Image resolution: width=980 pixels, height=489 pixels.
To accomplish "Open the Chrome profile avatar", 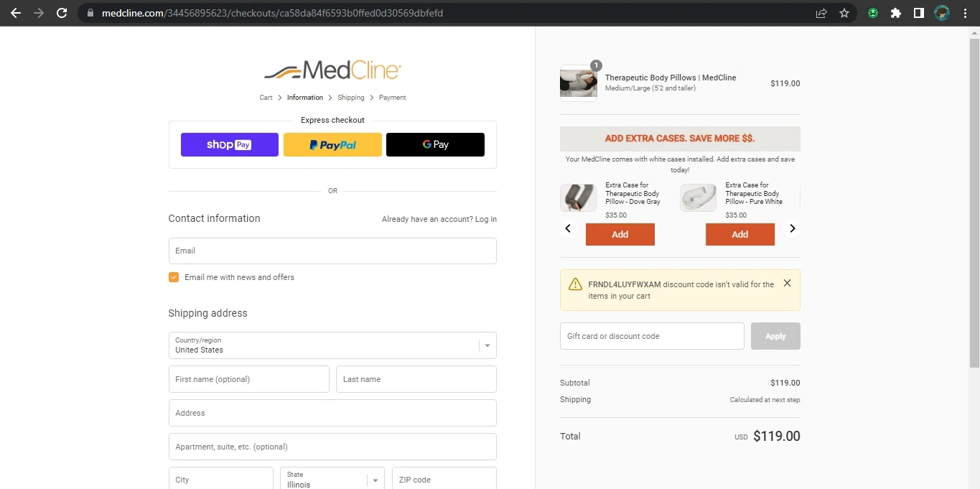I will [x=942, y=13].
